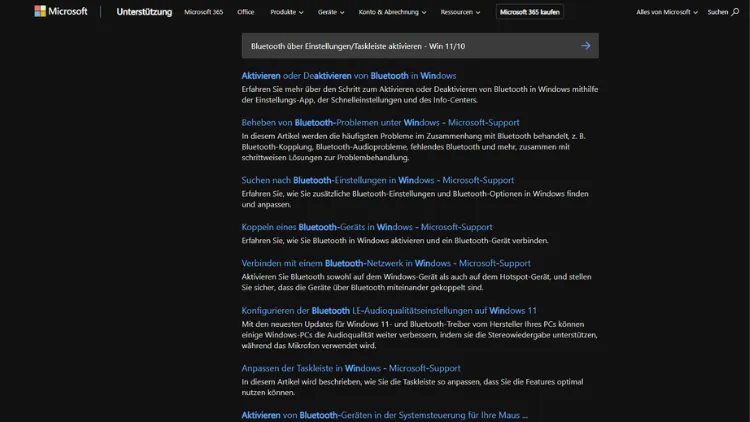Image resolution: width=750 pixels, height=422 pixels.
Task: Open Aktivieren oder Deaktivieren von Bluetooth result
Action: point(349,76)
